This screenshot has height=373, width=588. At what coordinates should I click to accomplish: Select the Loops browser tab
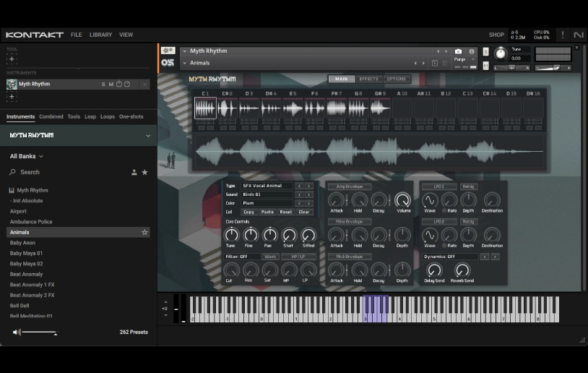[107, 116]
